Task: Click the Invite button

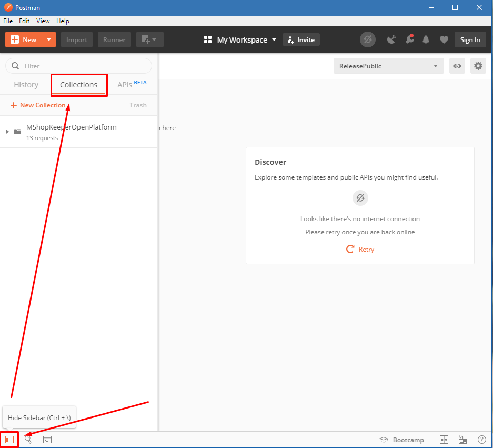Action: coord(301,39)
